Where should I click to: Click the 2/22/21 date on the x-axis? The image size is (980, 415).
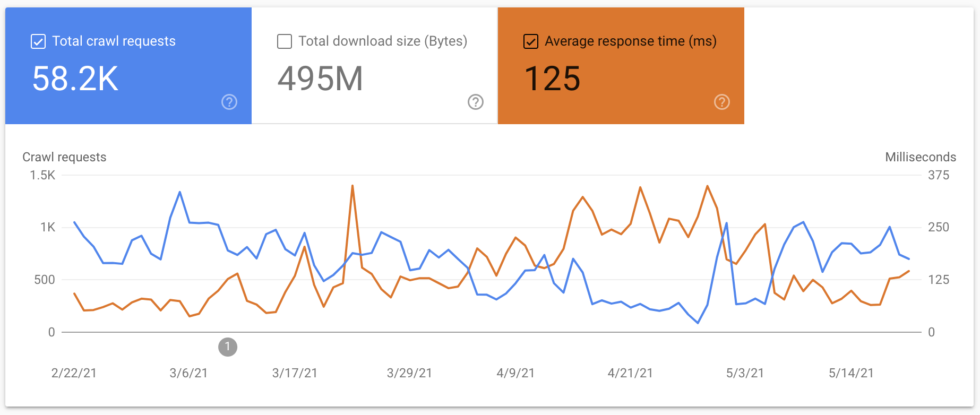74,373
